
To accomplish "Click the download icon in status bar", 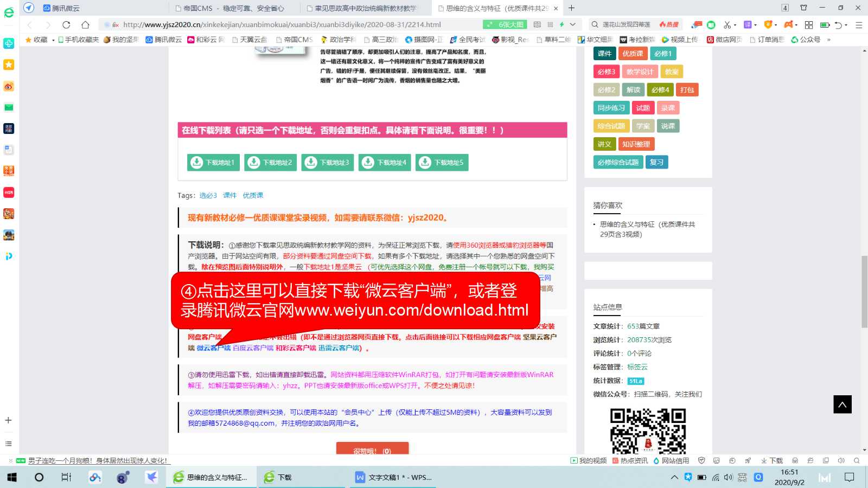I will click(x=771, y=460).
